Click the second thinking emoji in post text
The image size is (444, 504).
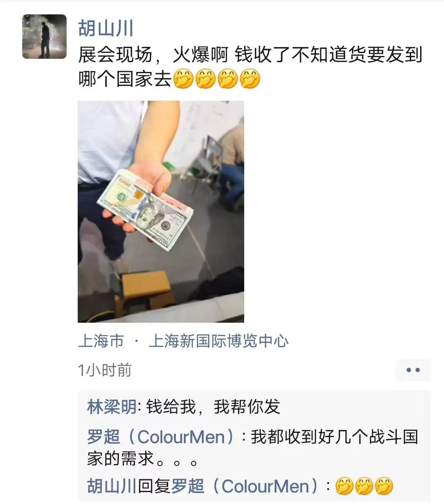206,79
